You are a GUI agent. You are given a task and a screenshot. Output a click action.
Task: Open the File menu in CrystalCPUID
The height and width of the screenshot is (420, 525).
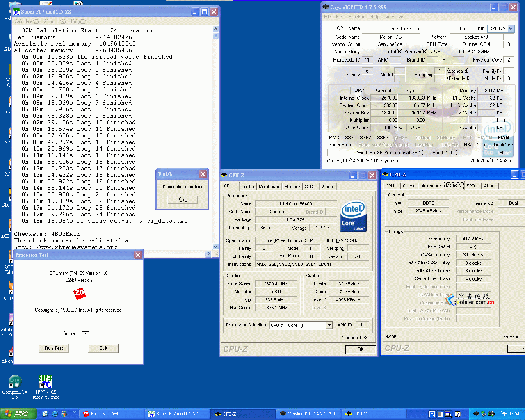coord(327,17)
